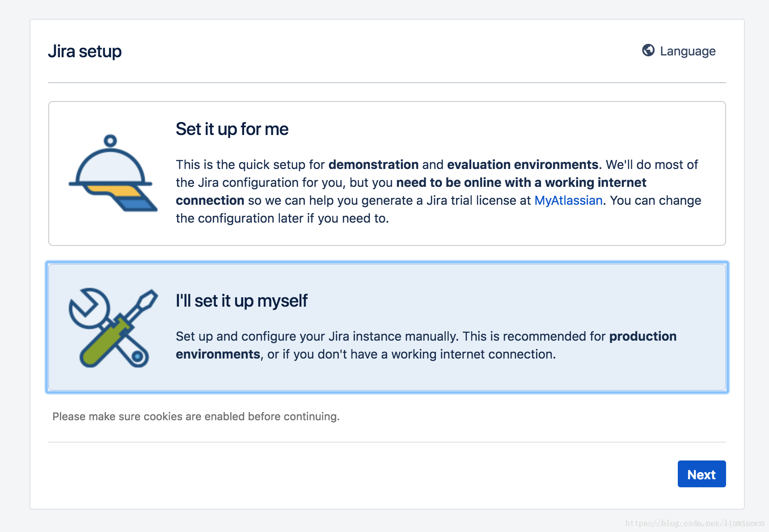769x532 pixels.
Task: Click the serving cloche icon
Action: pos(113,173)
